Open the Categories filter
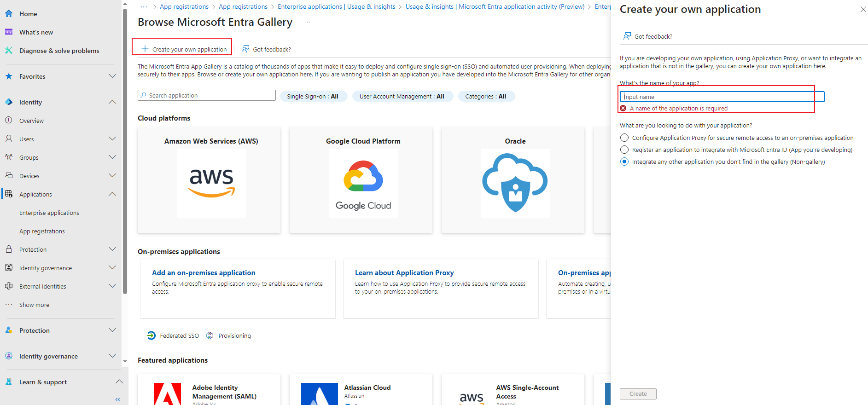Viewport: 868px width, 405px height. (x=486, y=96)
